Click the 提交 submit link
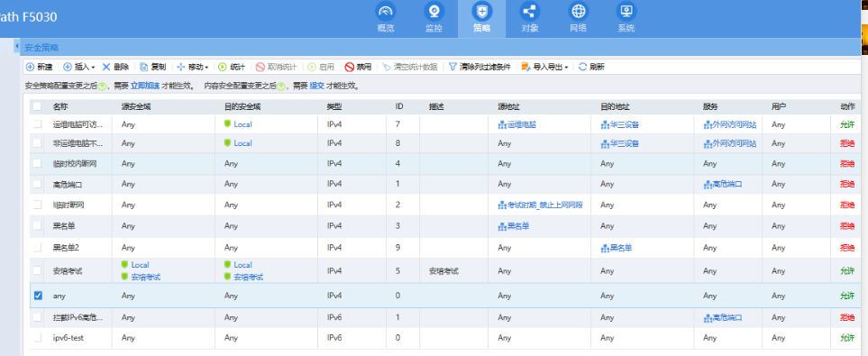 [316, 86]
